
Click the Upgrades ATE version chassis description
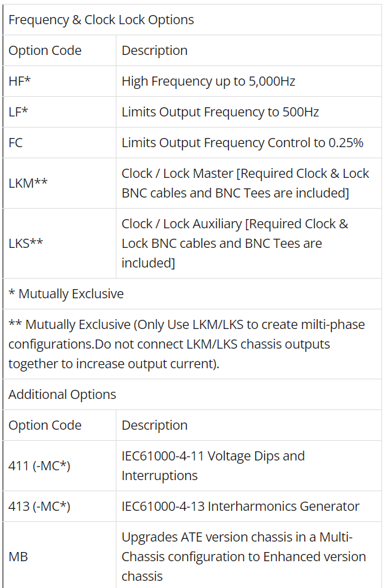[244, 557]
